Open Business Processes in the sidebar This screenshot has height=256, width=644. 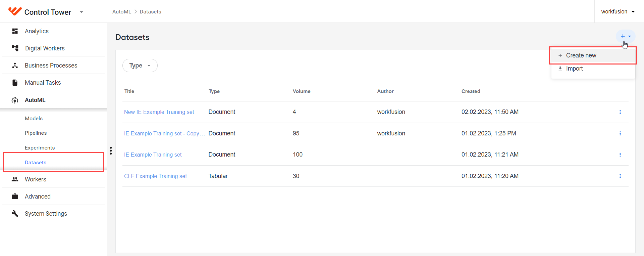pyautogui.click(x=53, y=66)
